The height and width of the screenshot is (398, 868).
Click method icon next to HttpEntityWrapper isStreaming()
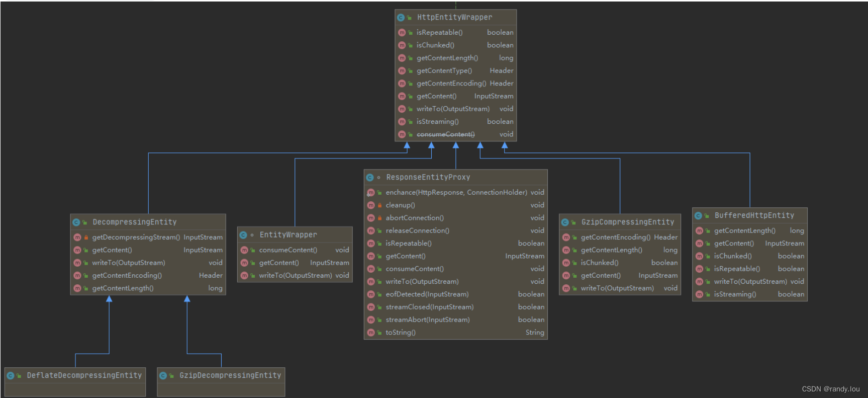tap(402, 122)
